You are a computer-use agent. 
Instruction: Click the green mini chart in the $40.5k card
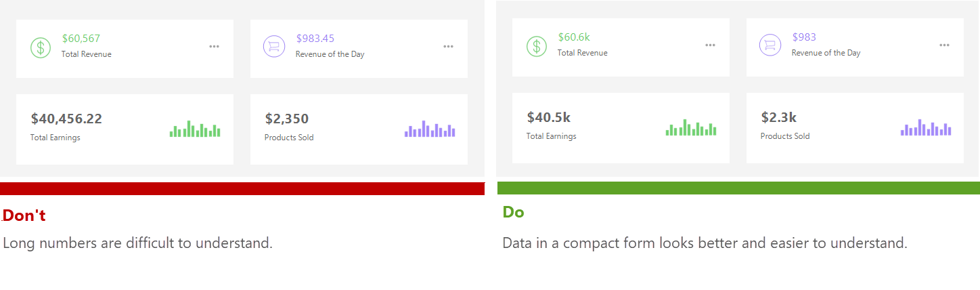click(691, 127)
